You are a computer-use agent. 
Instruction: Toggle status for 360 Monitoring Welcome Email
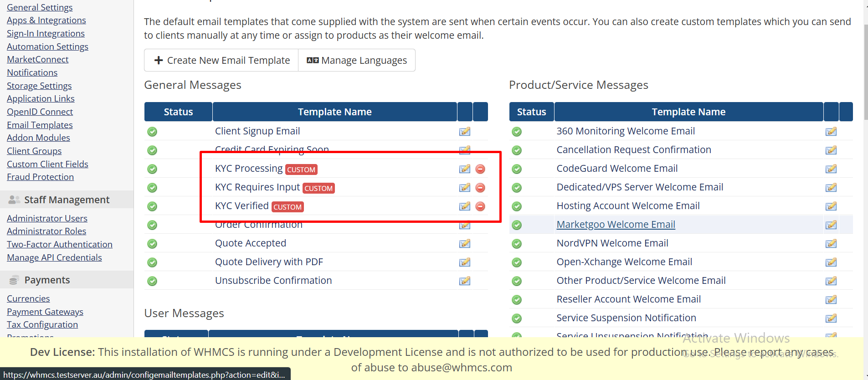pos(517,132)
